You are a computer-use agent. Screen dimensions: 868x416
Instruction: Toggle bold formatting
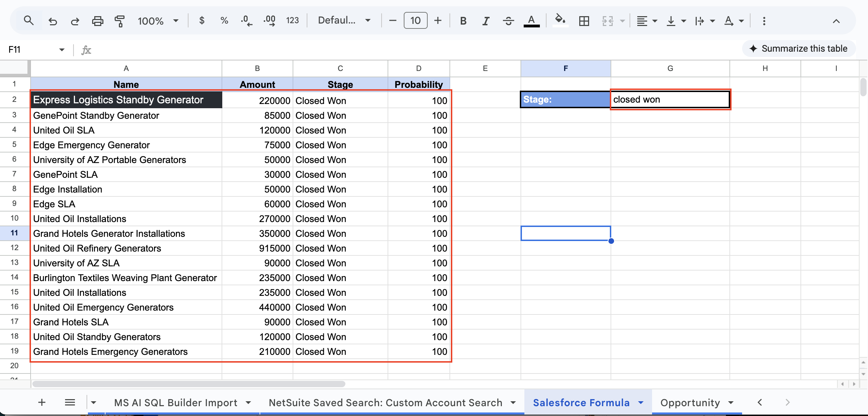tap(463, 21)
